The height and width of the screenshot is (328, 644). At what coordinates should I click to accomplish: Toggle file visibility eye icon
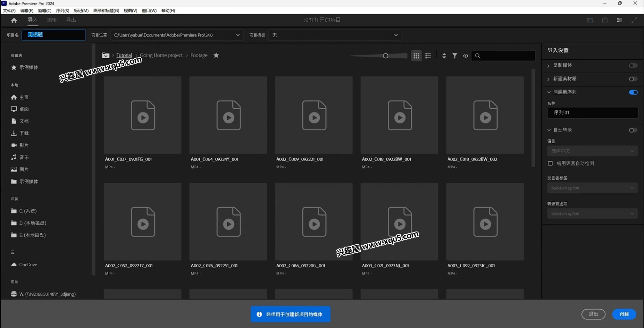tap(465, 56)
